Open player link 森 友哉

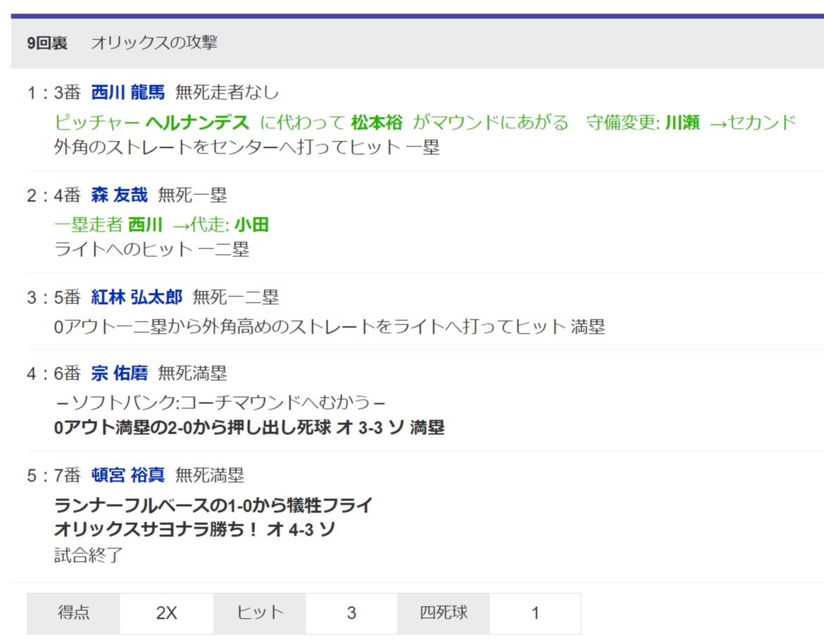pyautogui.click(x=119, y=195)
